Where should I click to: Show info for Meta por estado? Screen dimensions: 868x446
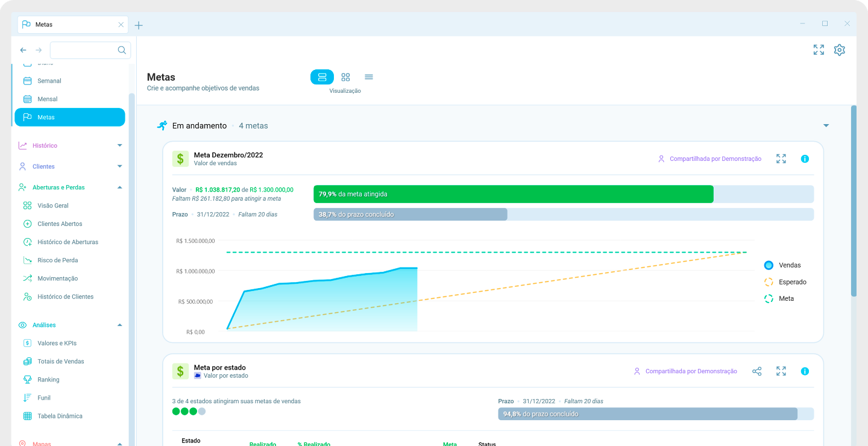(x=805, y=371)
